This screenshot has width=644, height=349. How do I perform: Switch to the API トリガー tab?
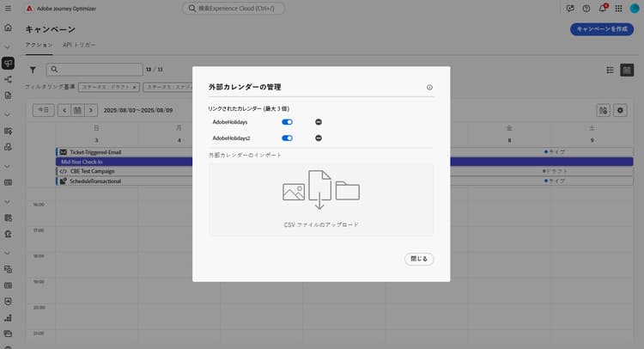79,45
